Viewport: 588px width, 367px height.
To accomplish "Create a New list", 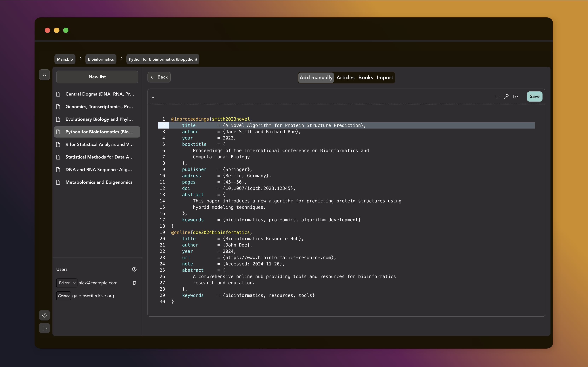I will (x=97, y=77).
